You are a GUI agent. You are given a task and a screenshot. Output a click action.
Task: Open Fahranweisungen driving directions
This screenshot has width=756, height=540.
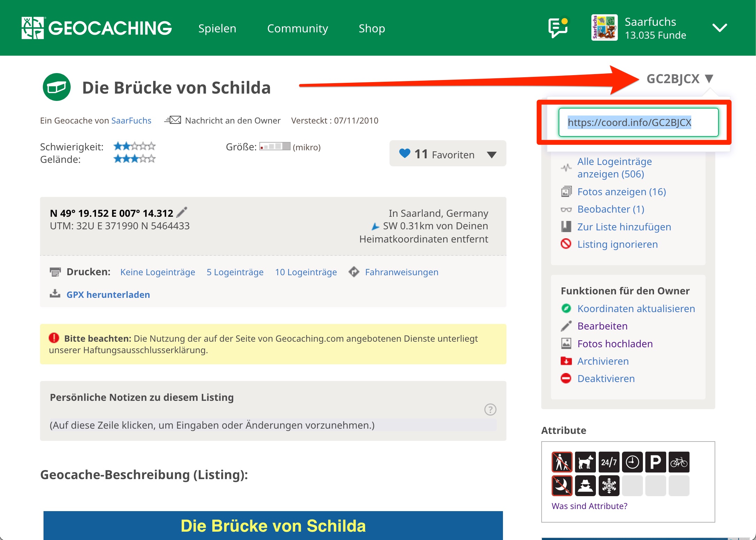coord(402,272)
